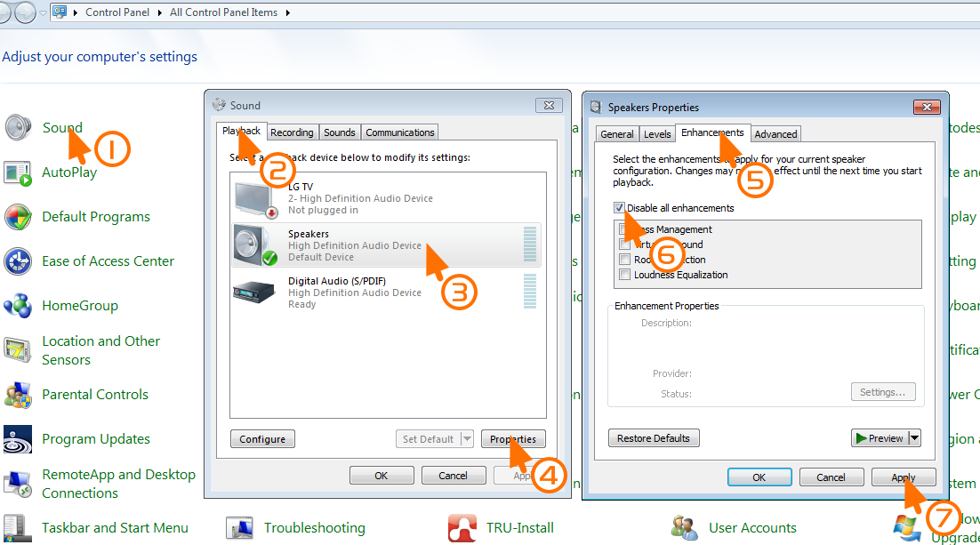Click the Sound dialog title bar icon

point(219,105)
